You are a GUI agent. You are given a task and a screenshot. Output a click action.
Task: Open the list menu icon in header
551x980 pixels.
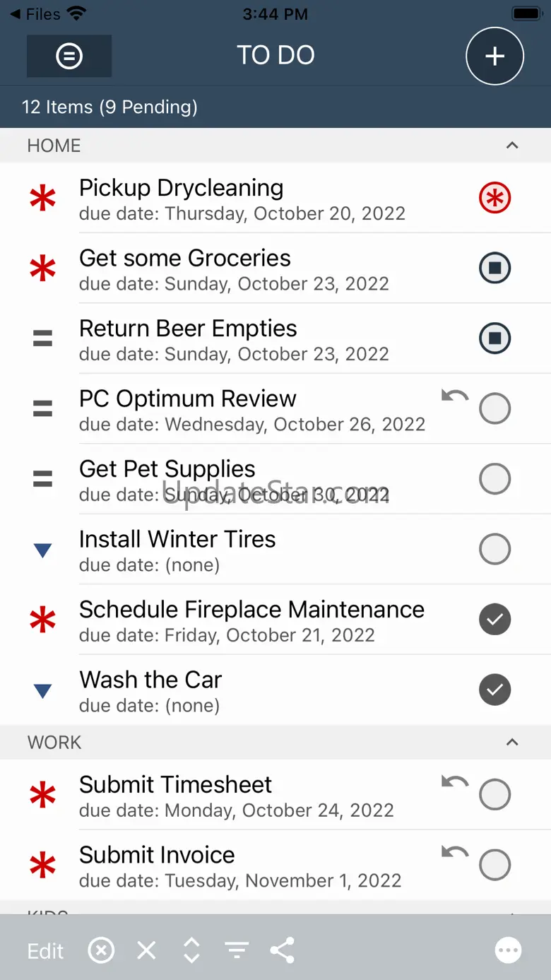(69, 56)
